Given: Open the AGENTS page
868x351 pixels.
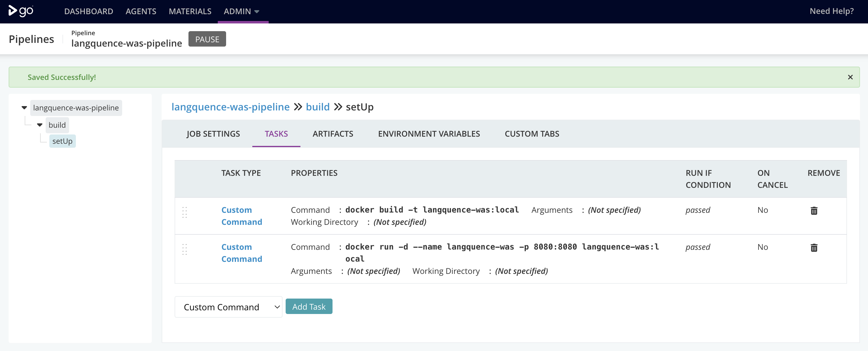Looking at the screenshot, I should point(141,11).
